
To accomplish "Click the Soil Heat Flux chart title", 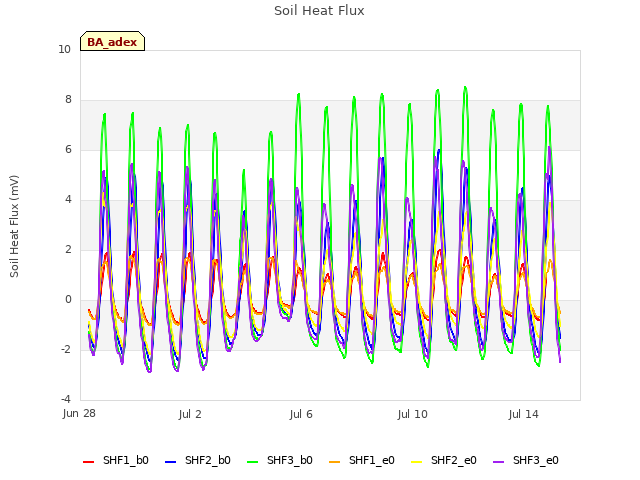I will click(x=319, y=11).
